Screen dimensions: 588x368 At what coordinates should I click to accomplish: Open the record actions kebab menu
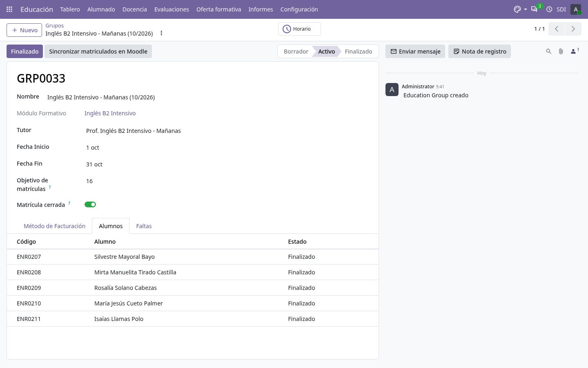(161, 33)
